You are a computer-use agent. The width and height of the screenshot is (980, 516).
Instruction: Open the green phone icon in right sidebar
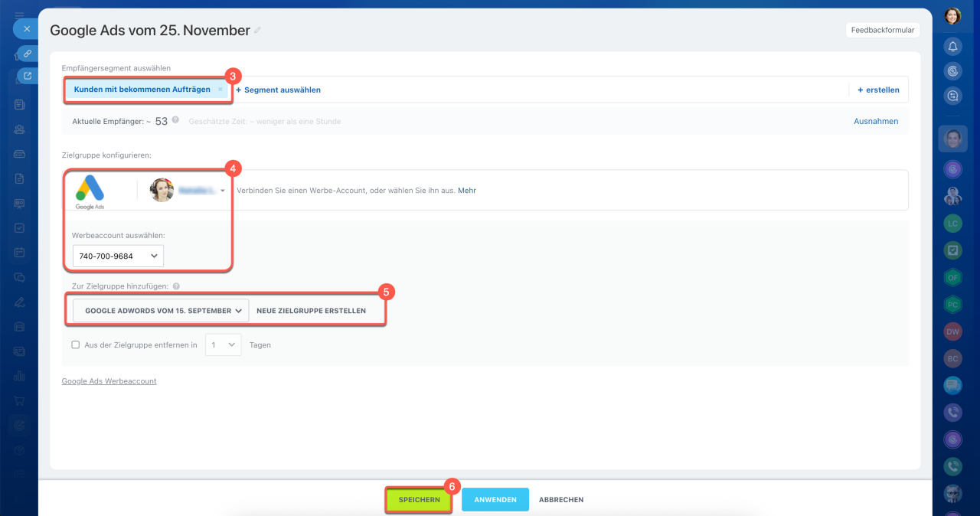[952, 465]
